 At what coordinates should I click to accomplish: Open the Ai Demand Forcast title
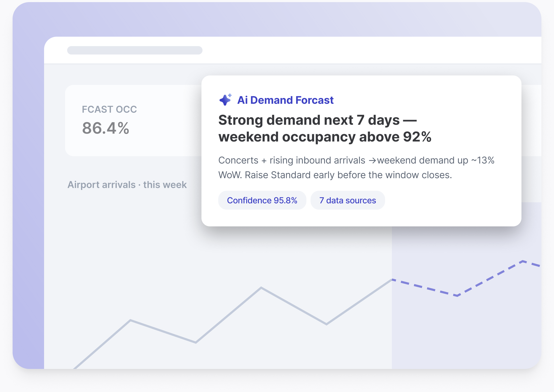[x=285, y=100]
